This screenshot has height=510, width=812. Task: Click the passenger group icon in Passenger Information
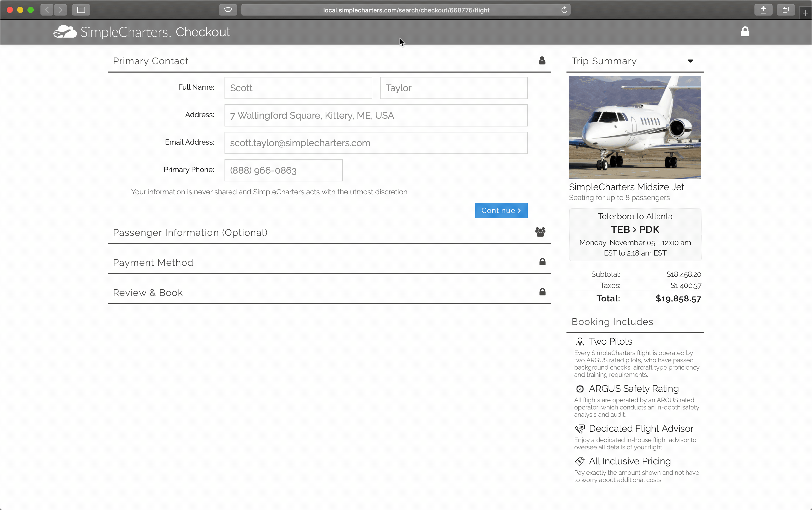540,231
